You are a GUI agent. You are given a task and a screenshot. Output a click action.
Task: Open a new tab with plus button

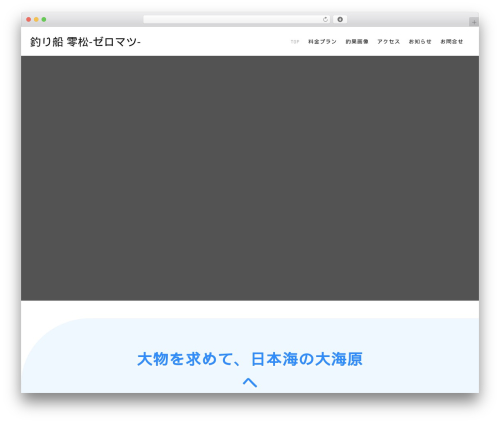[474, 22]
